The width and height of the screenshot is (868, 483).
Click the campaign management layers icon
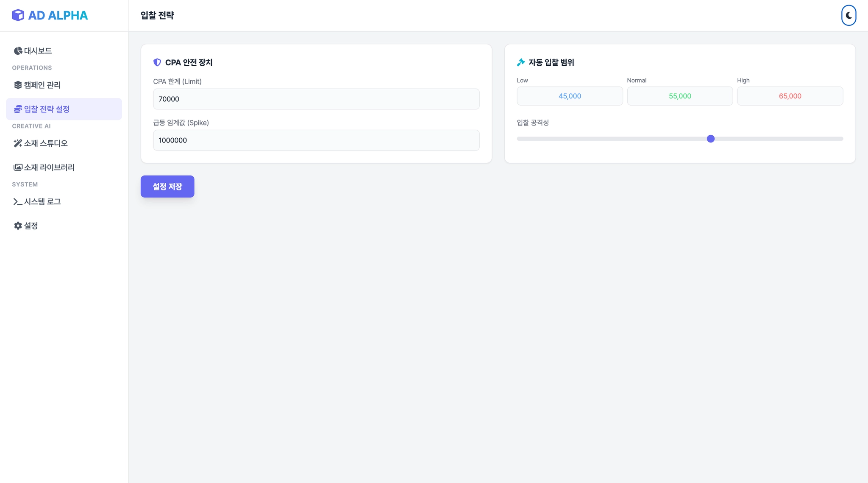tap(18, 85)
